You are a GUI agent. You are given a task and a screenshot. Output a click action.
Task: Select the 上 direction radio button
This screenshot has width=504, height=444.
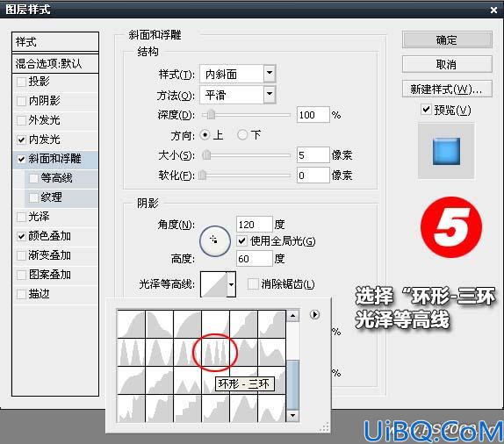tap(205, 134)
